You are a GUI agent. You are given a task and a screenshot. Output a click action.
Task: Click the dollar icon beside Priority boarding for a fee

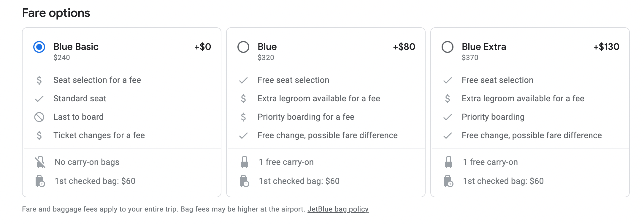tap(243, 117)
